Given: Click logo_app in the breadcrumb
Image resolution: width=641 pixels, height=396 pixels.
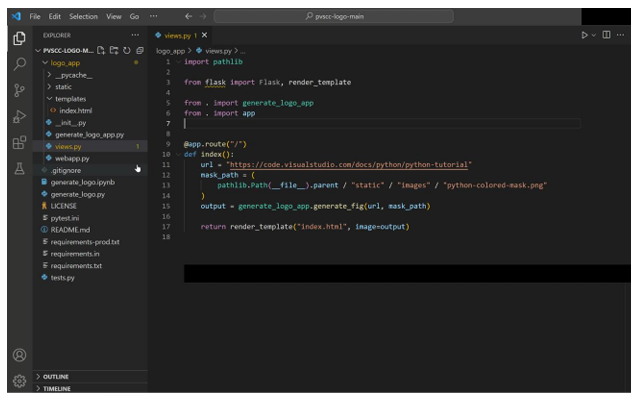Looking at the screenshot, I should [170, 51].
